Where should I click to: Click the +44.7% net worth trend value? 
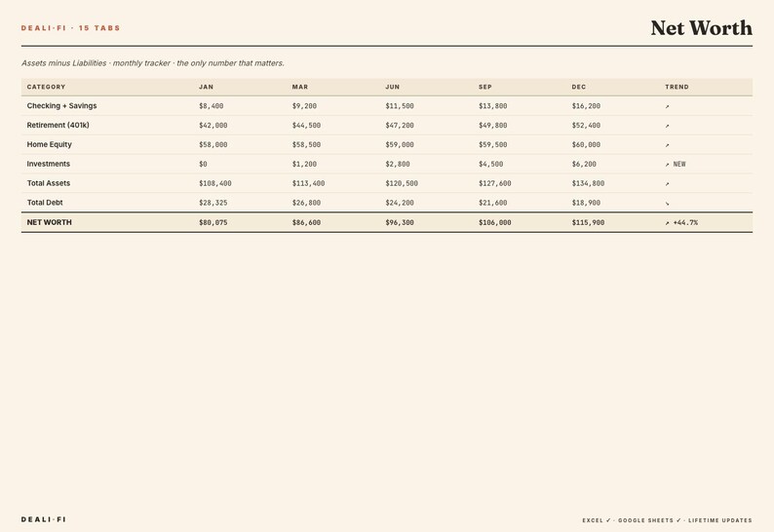click(x=685, y=222)
